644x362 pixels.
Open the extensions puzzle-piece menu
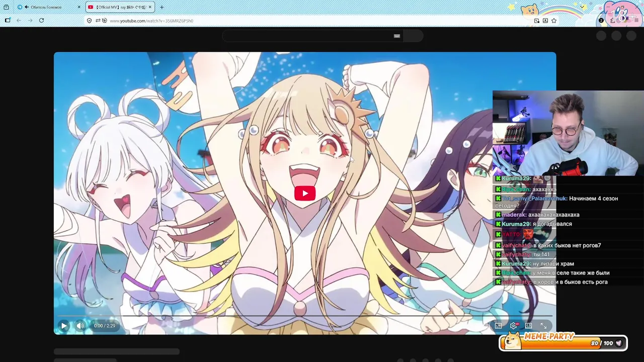pos(613,21)
